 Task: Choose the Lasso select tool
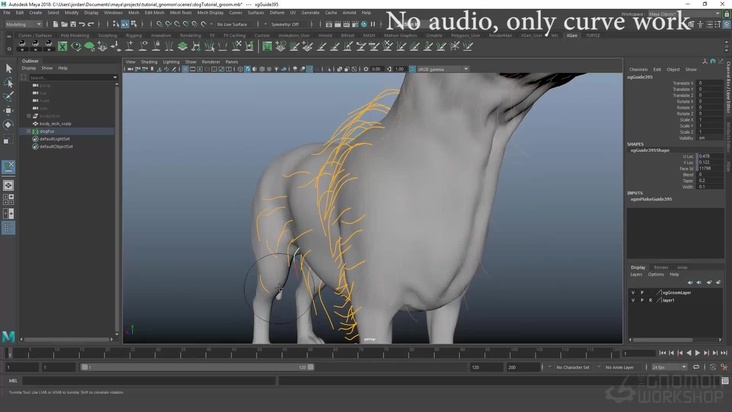tap(8, 83)
